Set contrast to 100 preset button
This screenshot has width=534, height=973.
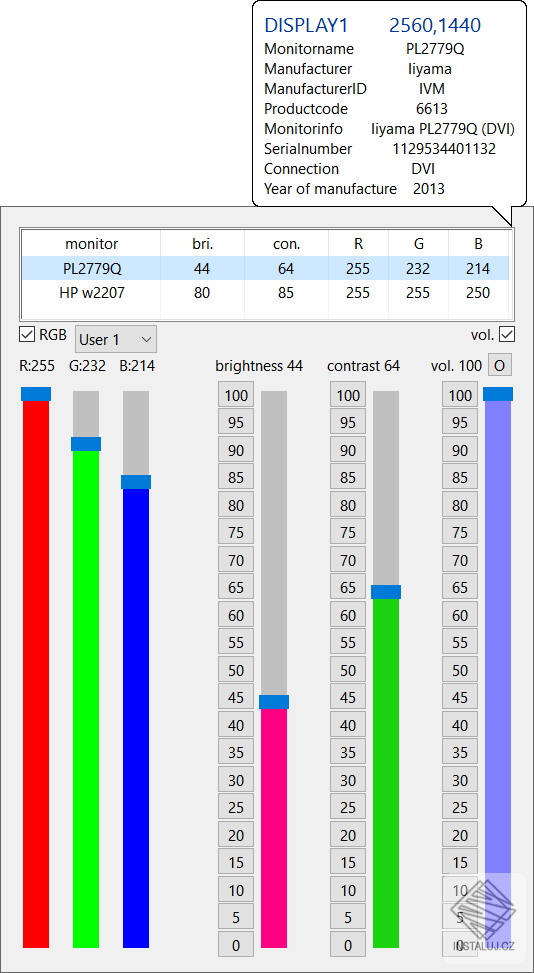pyautogui.click(x=348, y=395)
